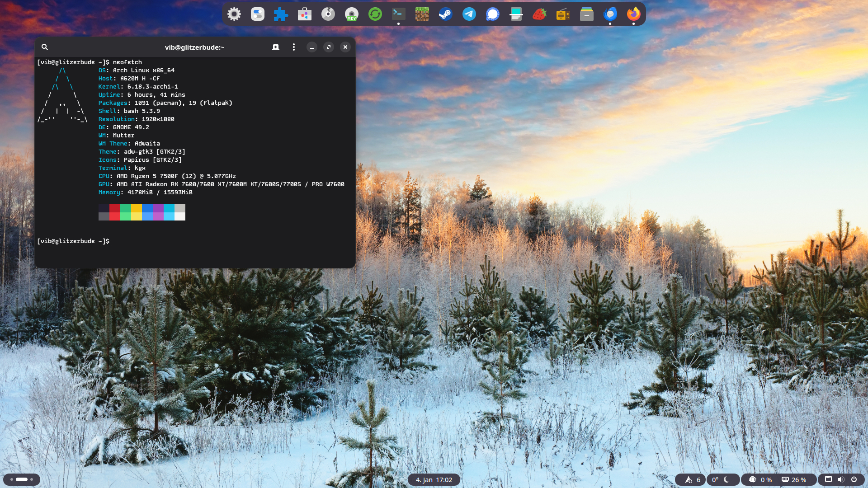
Task: Click the workspace indicator pill
Action: [x=22, y=479]
